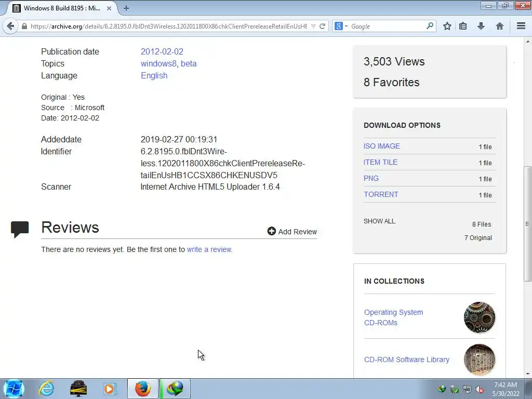Click the 8 Favorites text
532x399 pixels.
click(x=392, y=82)
